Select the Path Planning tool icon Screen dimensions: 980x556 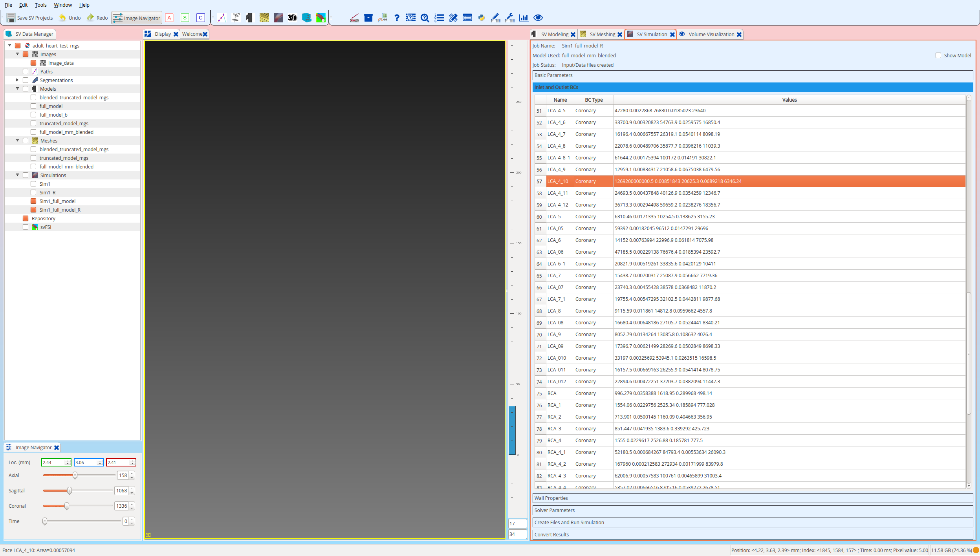point(221,18)
